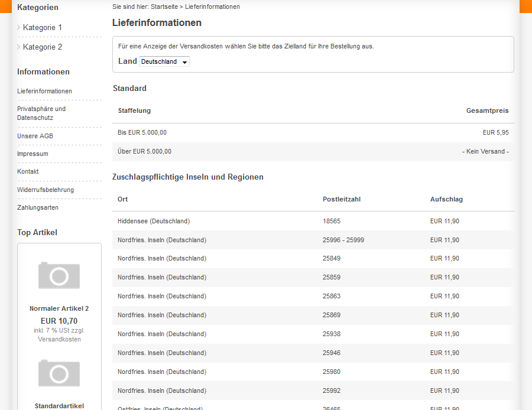Show the Zahlungsarten page

pyautogui.click(x=38, y=207)
